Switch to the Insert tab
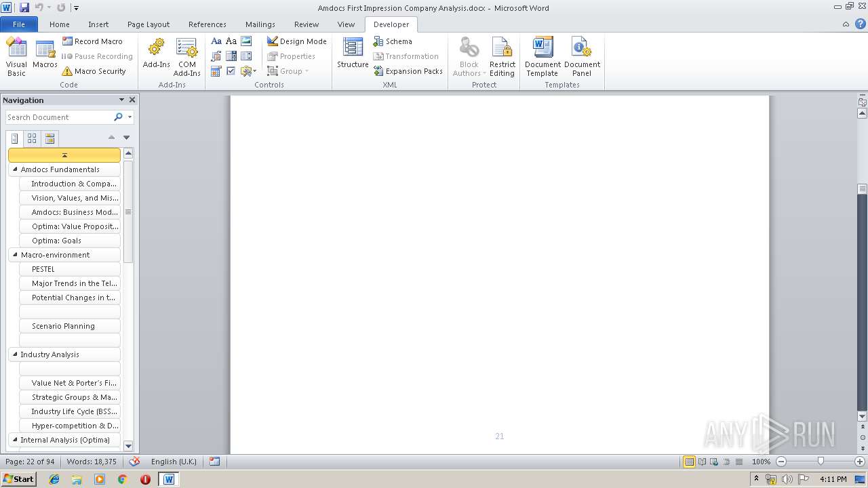 pyautogui.click(x=98, y=24)
